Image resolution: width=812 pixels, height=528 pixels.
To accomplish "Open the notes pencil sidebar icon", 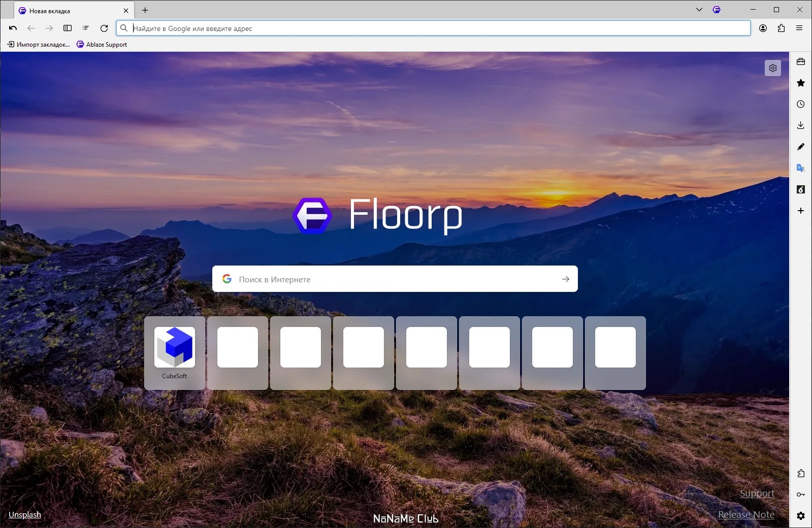I will [801, 147].
